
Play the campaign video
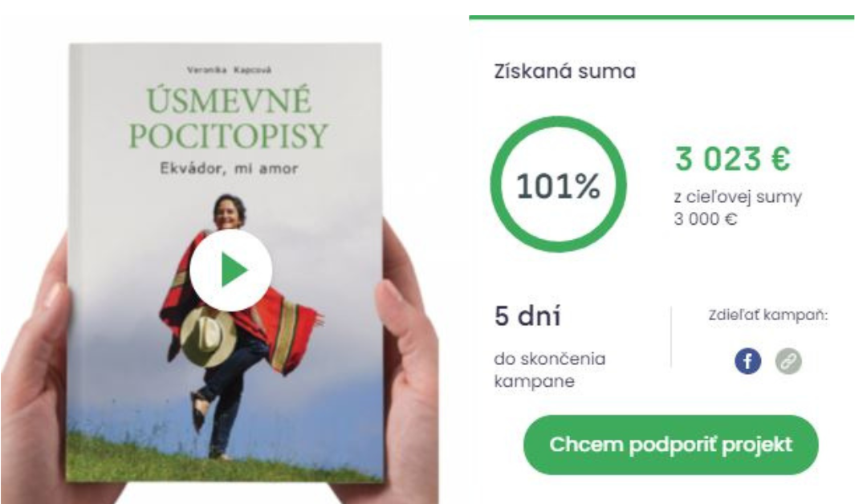coord(230,270)
